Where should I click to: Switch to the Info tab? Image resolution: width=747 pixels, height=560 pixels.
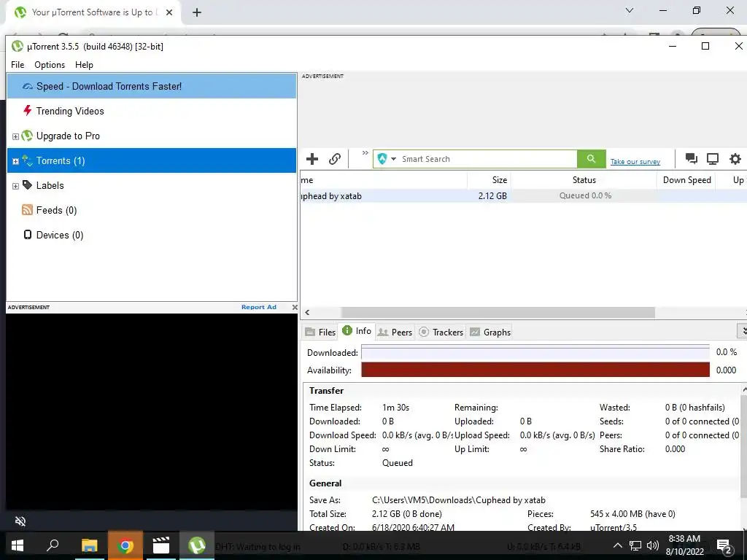357,331
